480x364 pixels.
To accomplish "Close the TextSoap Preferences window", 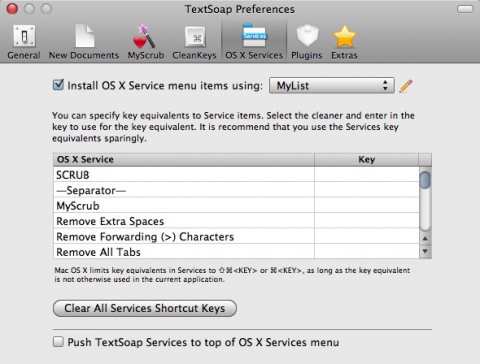I will coord(12,9).
